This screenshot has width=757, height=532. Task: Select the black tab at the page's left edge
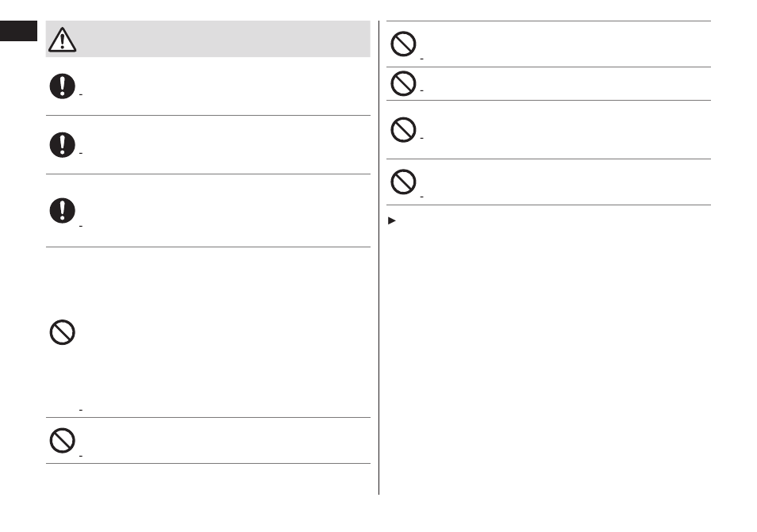[18, 31]
